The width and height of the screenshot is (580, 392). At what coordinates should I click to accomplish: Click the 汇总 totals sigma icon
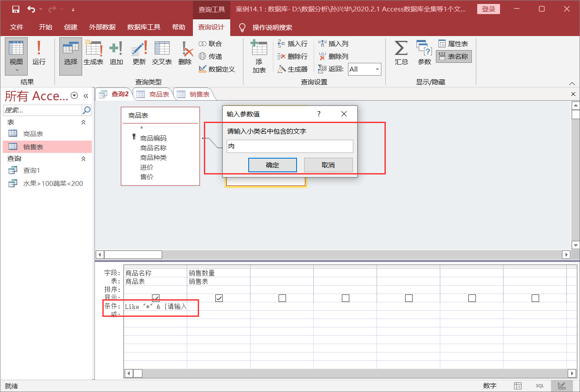401,53
